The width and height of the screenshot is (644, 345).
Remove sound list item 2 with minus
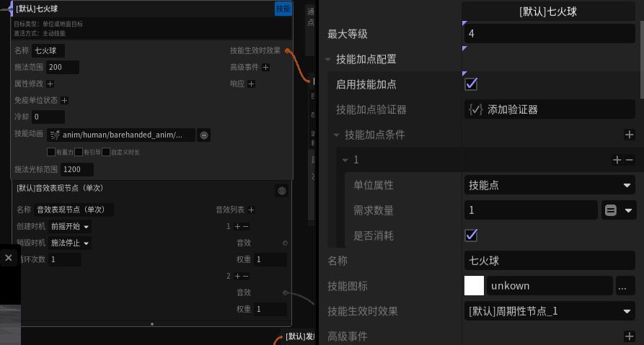(246, 276)
